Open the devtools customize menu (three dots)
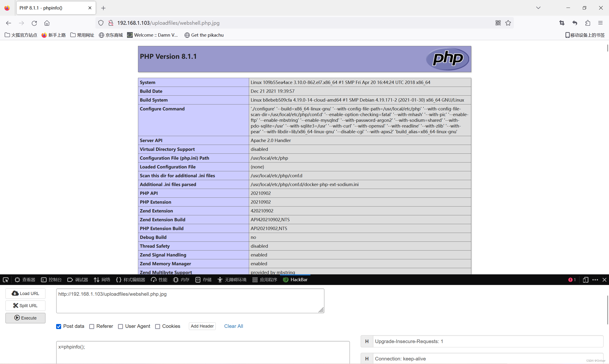This screenshot has width=609, height=364. pos(595,280)
